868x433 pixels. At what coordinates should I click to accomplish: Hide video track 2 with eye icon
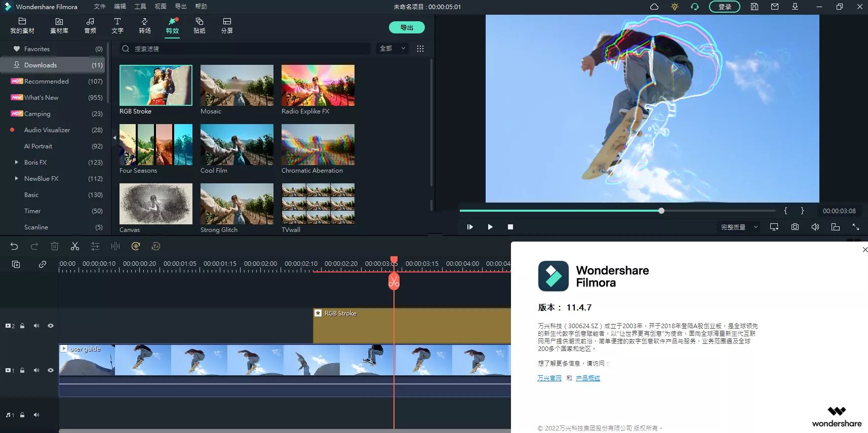click(x=51, y=326)
